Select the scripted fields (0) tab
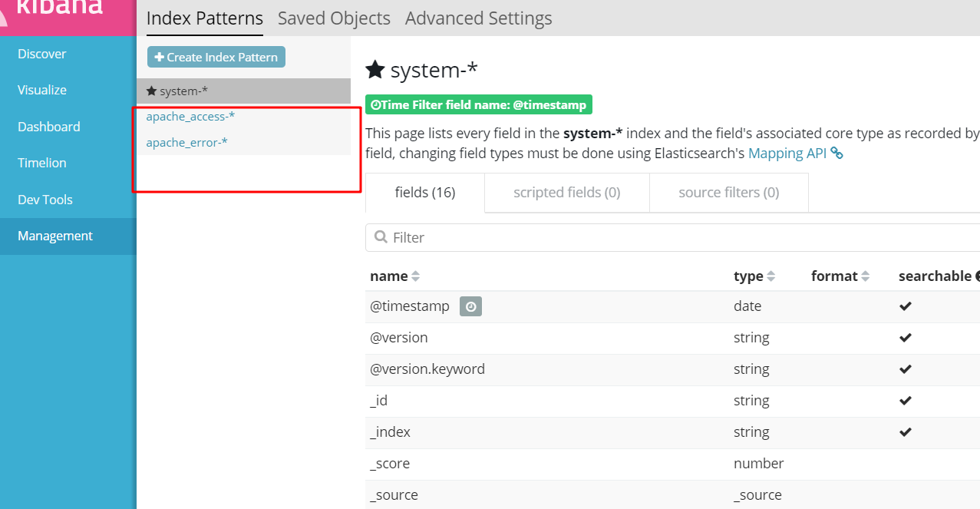 tap(567, 193)
